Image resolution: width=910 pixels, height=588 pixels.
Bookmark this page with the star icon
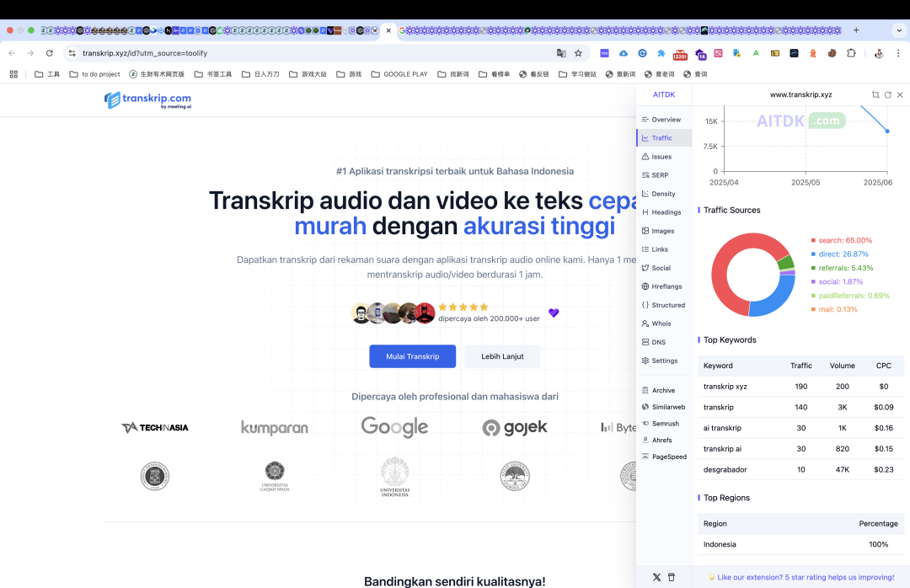(578, 53)
